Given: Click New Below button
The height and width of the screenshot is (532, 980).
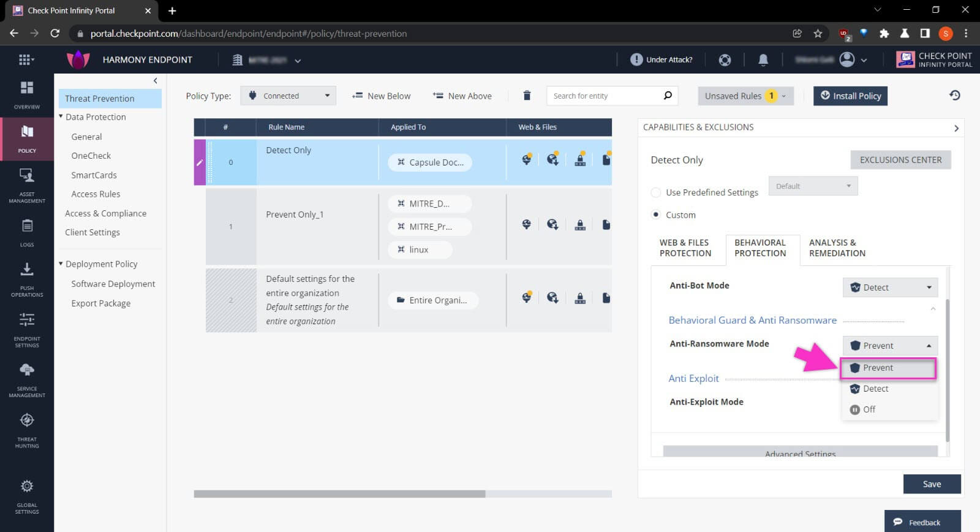Looking at the screenshot, I should coord(381,96).
